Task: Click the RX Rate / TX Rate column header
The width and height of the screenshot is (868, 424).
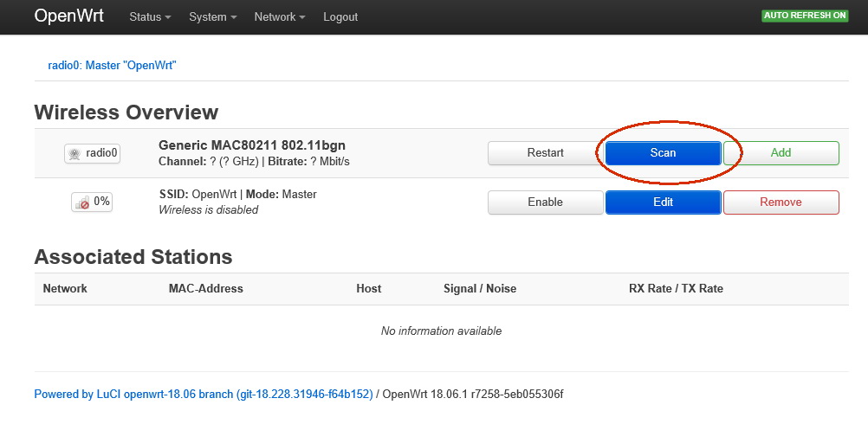Action: pyautogui.click(x=676, y=288)
